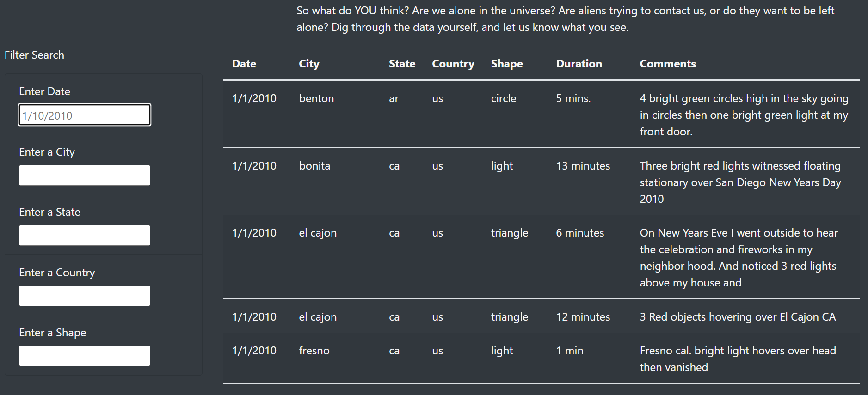This screenshot has height=395, width=868.
Task: Click the Enter a Shape field
Action: click(x=85, y=356)
